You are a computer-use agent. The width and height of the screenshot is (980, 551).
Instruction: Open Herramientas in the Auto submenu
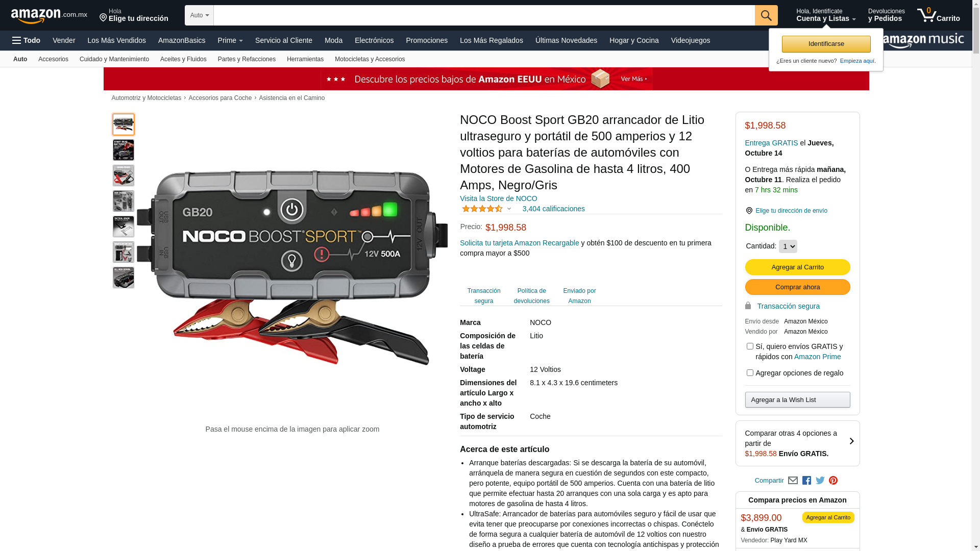point(305,59)
